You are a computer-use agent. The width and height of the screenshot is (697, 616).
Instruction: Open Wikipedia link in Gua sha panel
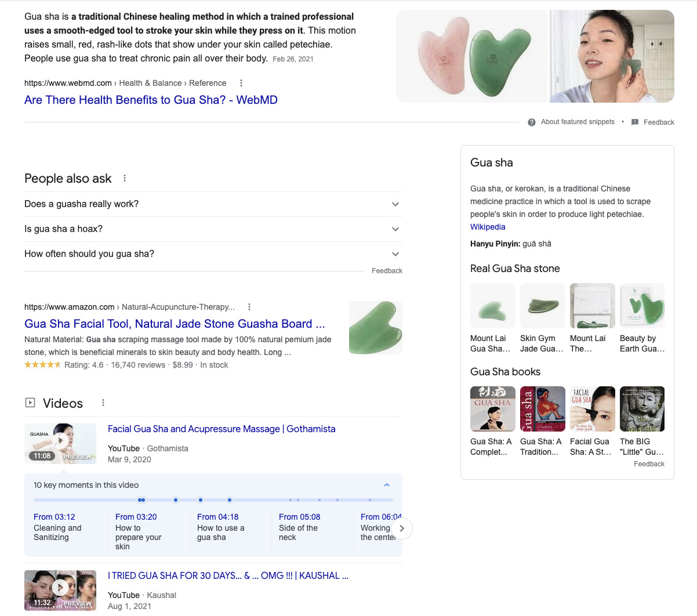[488, 227]
